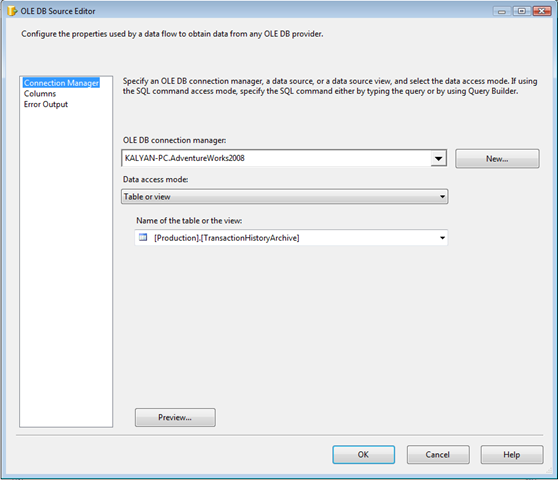Minimize the OLE DB Source Editor window
This screenshot has width=558, height=480.
[x=502, y=11]
